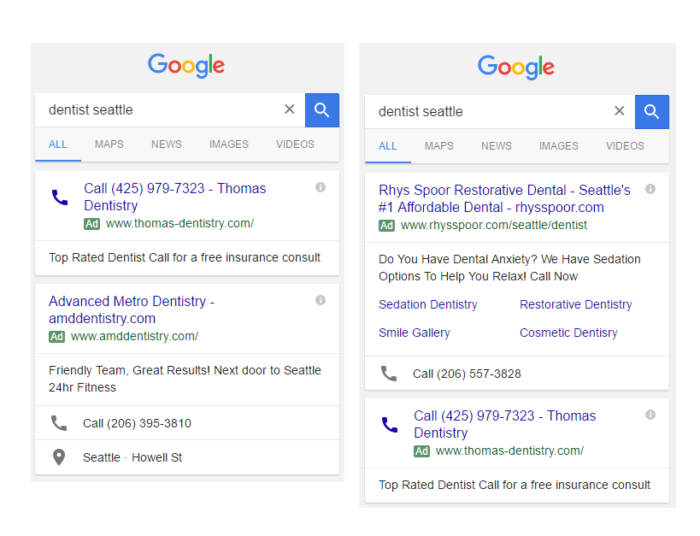Switch to VIDEOS tab in right panel
700x536 pixels.
625,146
